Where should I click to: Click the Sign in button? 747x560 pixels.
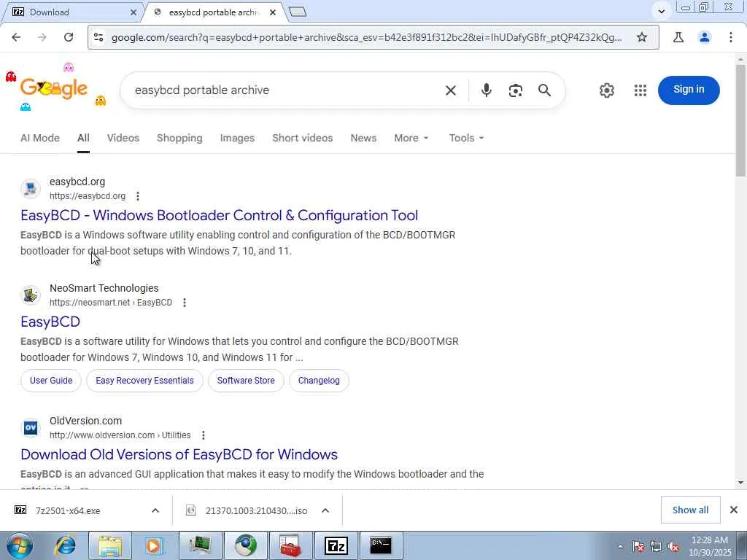[x=689, y=90]
